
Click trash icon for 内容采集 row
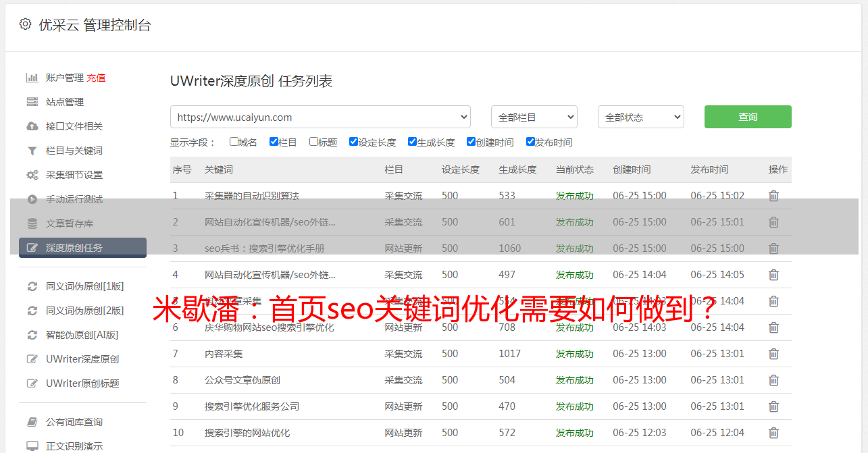click(773, 354)
